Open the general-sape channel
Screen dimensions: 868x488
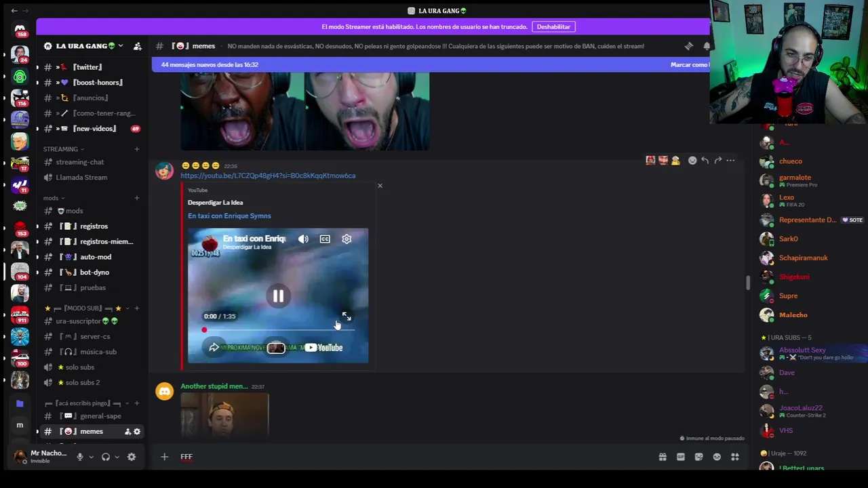(x=91, y=416)
